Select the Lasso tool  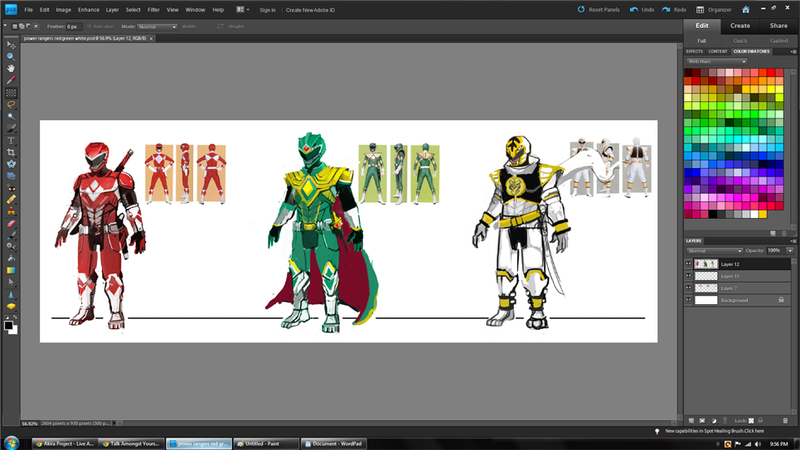[11, 105]
